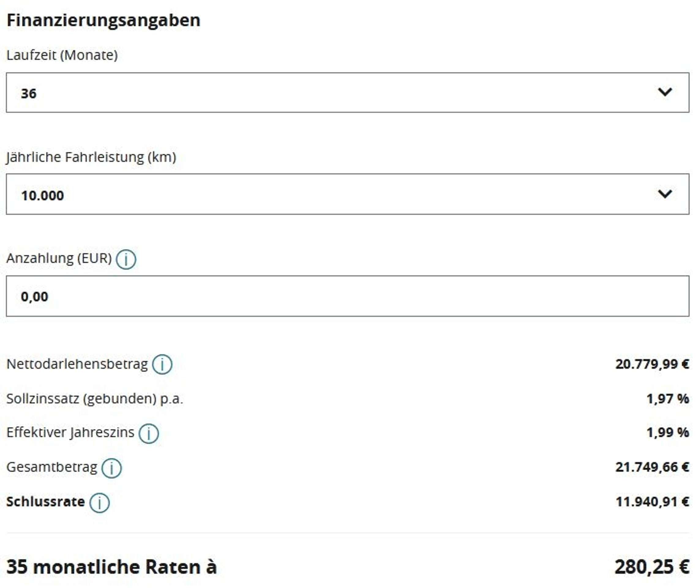Click the Laufzeit (Monate) label
Screen dimensions: 700x588
point(62,55)
